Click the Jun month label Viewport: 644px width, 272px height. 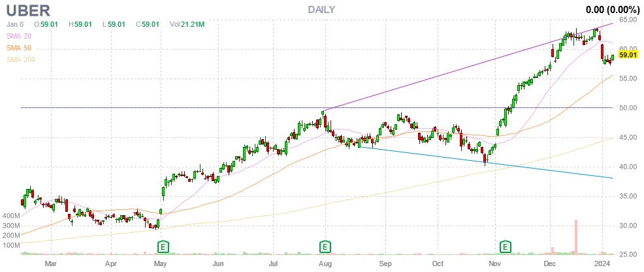pyautogui.click(x=219, y=262)
